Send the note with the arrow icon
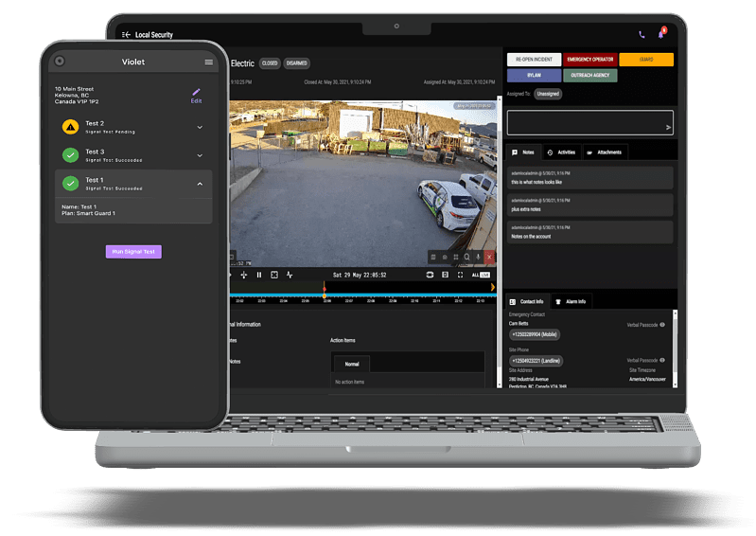This screenshot has width=756, height=536. click(x=668, y=127)
